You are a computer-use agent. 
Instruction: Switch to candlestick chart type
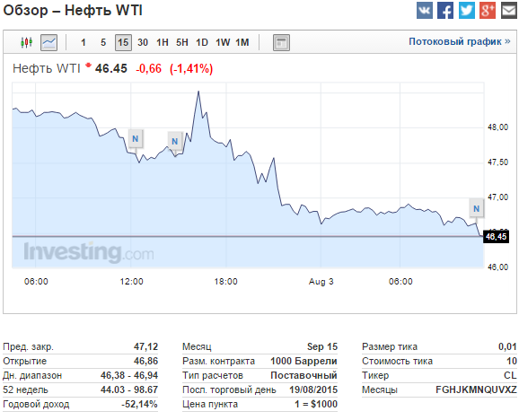coord(26,42)
